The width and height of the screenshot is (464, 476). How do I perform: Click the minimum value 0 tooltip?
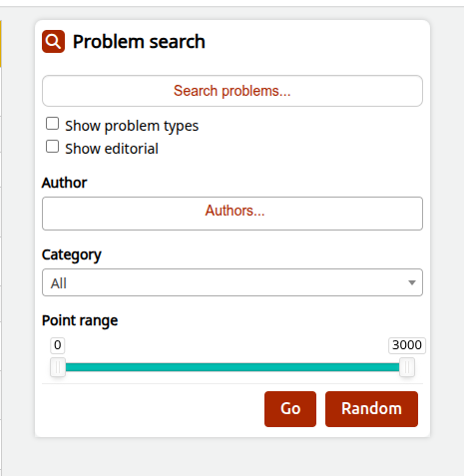pos(58,345)
